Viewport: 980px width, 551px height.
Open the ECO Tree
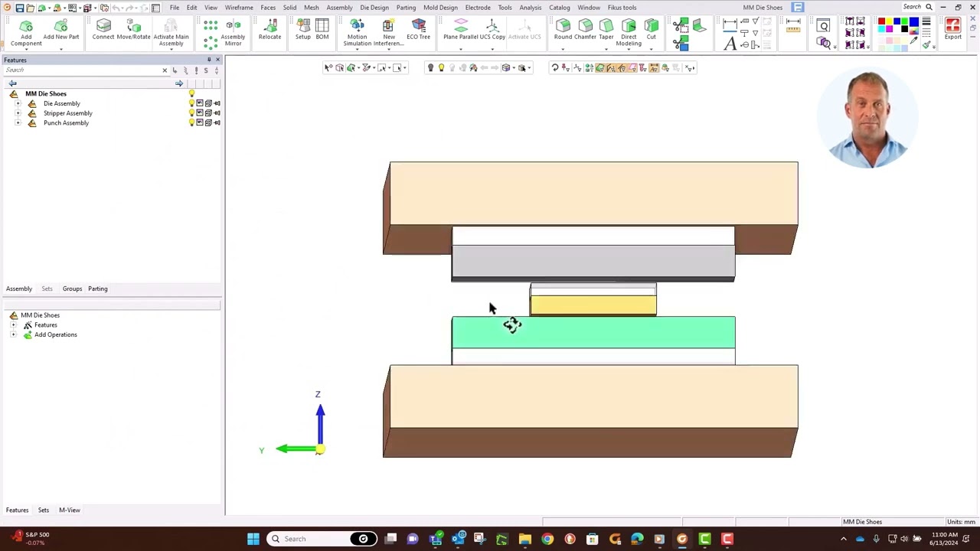coord(418,29)
